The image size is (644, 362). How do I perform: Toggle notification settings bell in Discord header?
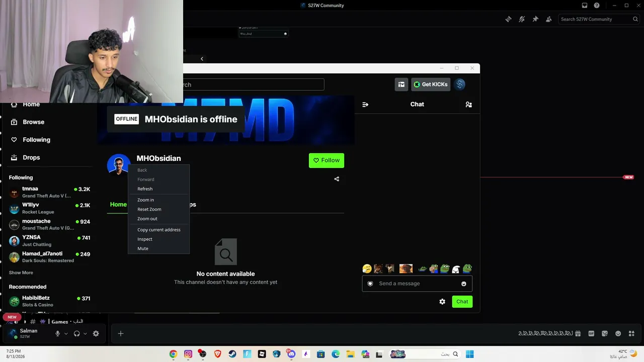coord(522,19)
